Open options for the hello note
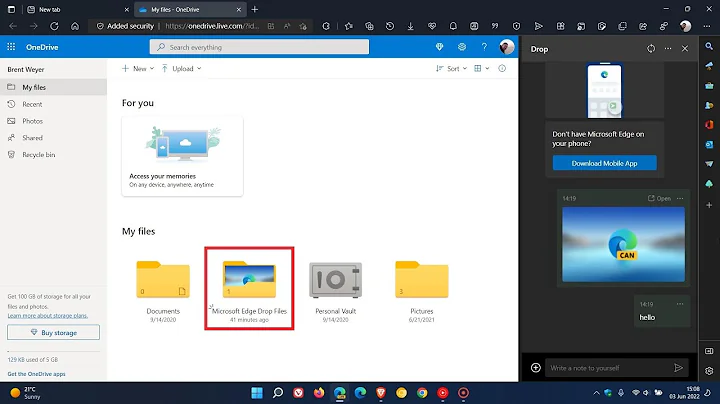The image size is (720, 404). pos(680,304)
